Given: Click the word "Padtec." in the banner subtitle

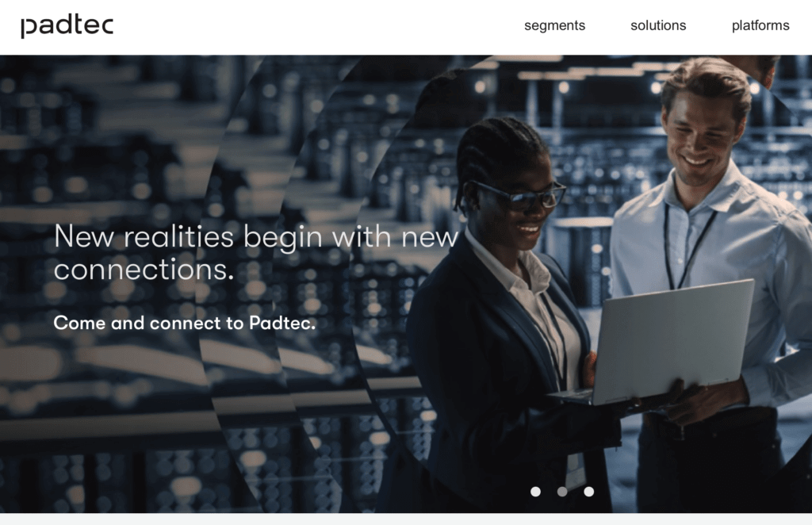Looking at the screenshot, I should click(282, 323).
